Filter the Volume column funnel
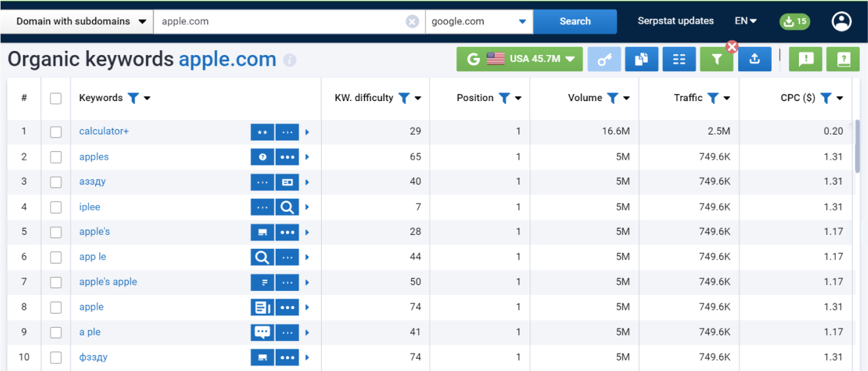 click(x=612, y=98)
